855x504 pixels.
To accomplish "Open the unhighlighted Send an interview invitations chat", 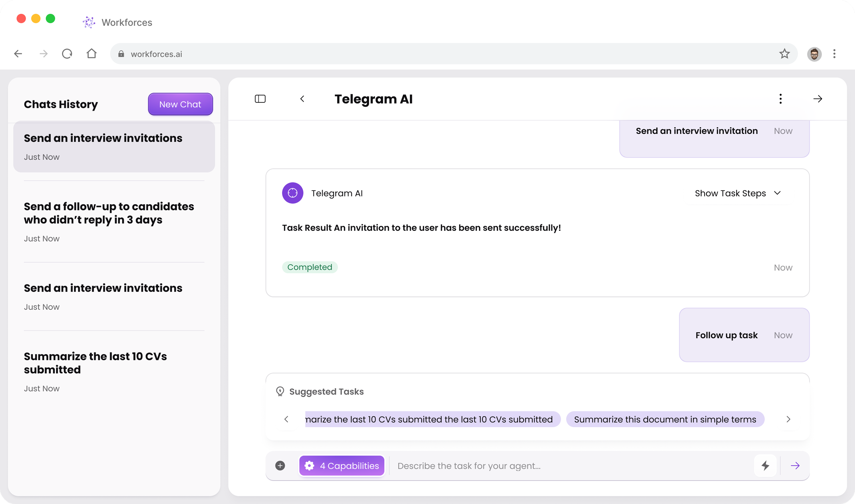I will (114, 297).
